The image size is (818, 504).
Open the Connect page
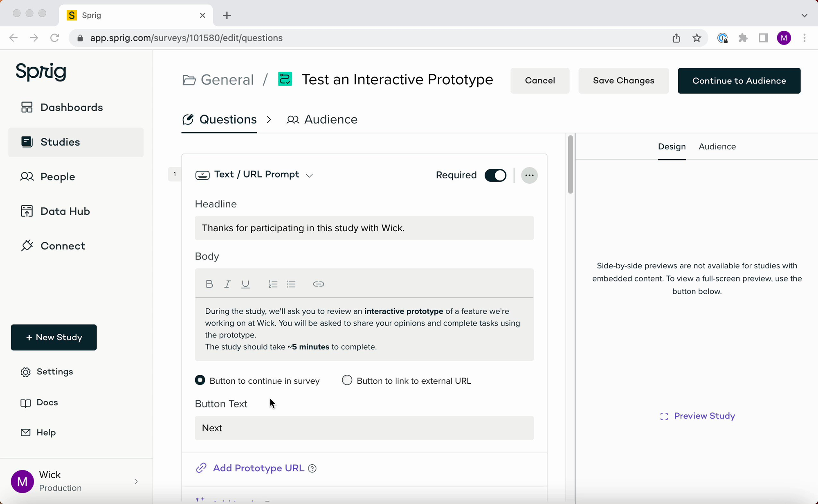click(x=53, y=246)
